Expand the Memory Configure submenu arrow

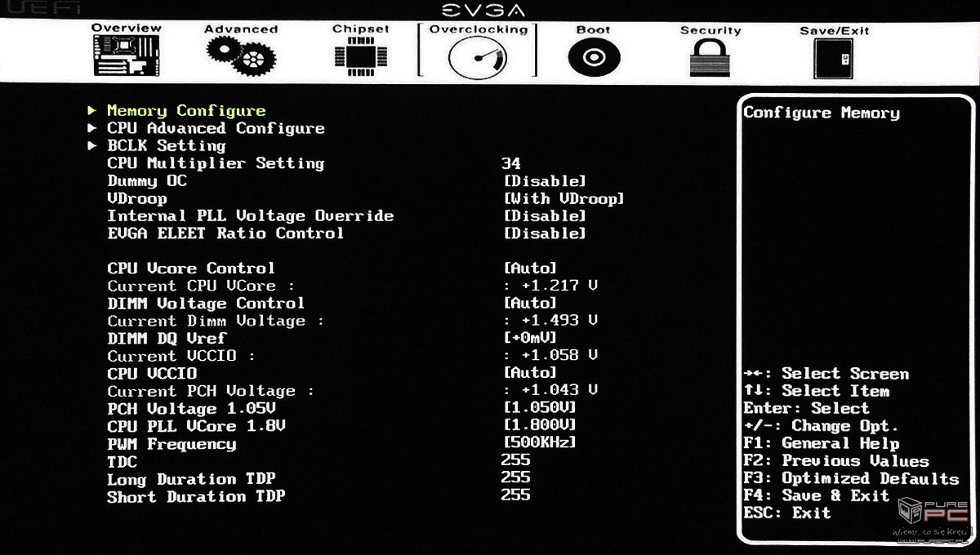pos(92,110)
